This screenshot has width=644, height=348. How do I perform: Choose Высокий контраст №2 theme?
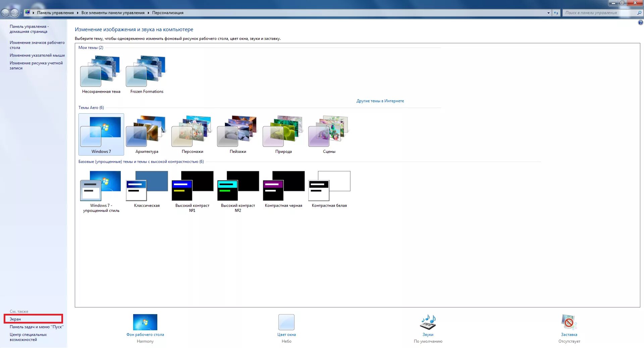(x=238, y=191)
